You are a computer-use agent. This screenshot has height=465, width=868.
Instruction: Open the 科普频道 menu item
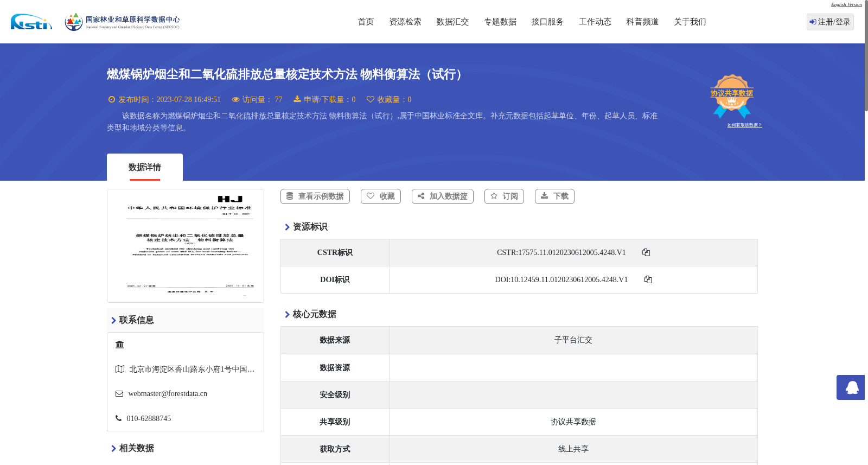pyautogui.click(x=642, y=22)
